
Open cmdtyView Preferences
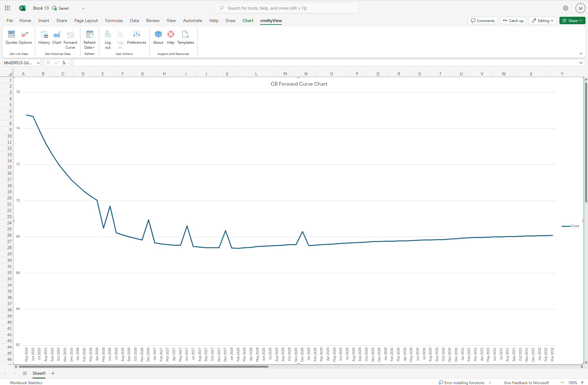pos(137,38)
